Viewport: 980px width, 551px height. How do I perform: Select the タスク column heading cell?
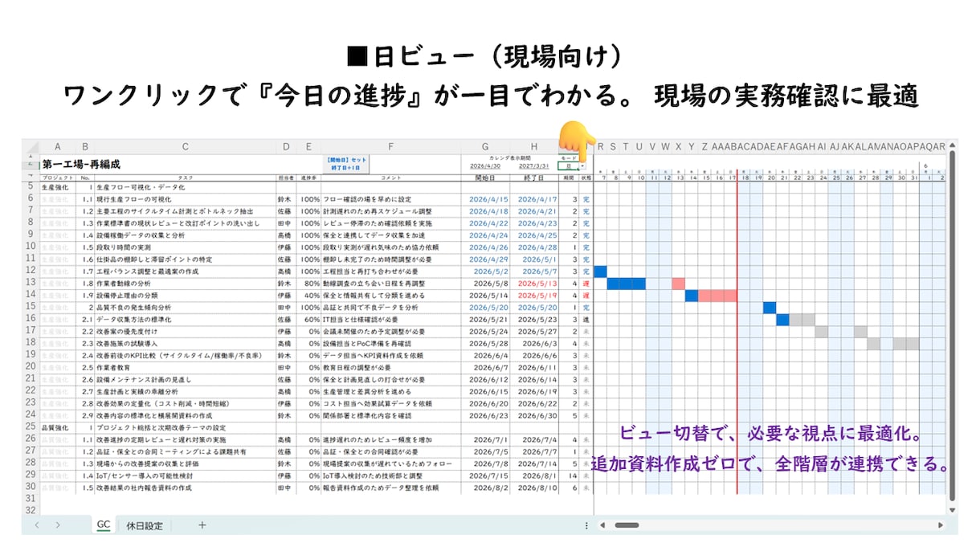(186, 178)
